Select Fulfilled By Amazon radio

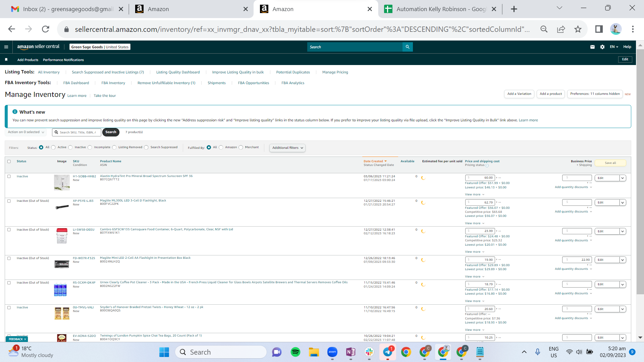(x=221, y=147)
